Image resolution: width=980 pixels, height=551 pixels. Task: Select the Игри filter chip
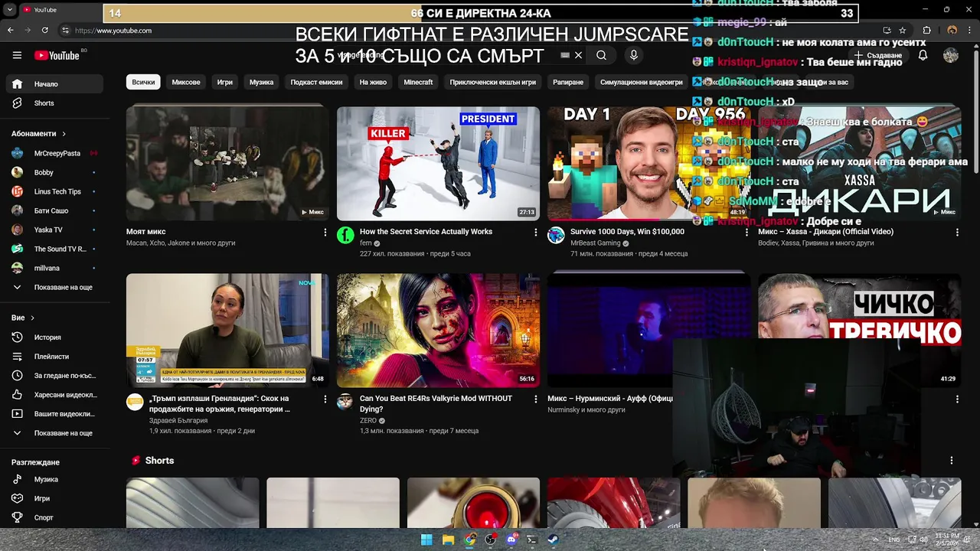pos(224,82)
